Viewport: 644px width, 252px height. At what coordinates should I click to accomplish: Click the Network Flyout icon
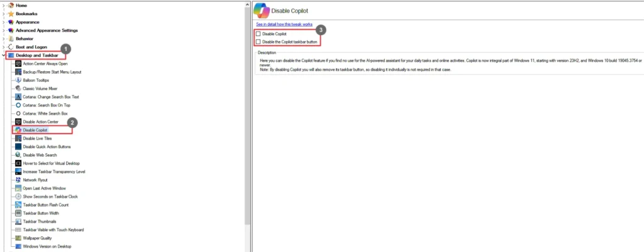click(x=18, y=180)
